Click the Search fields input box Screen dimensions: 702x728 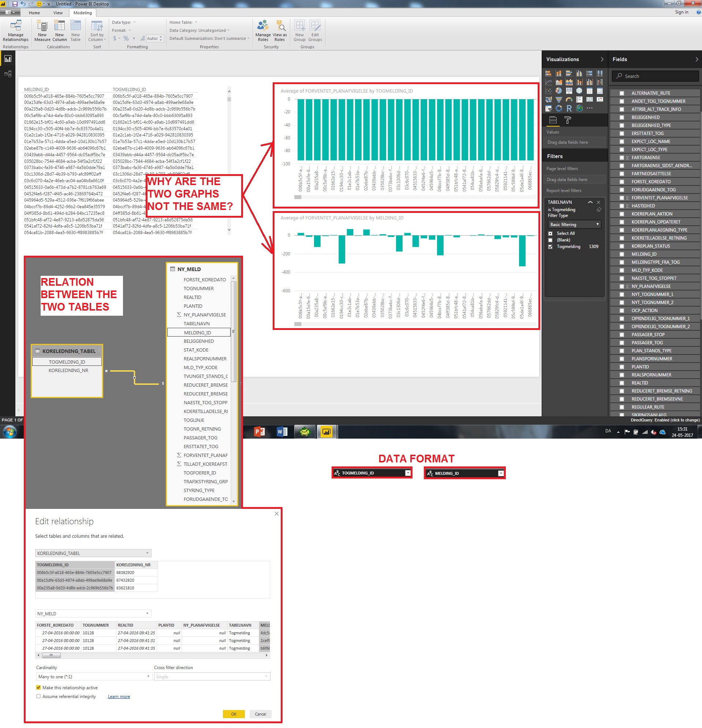coord(655,76)
